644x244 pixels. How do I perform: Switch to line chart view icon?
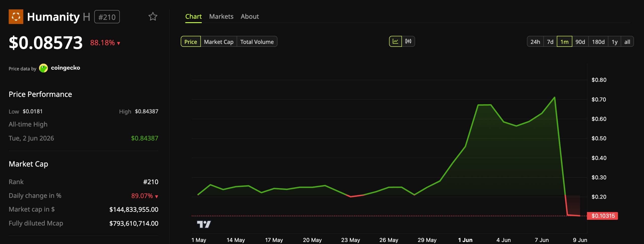pyautogui.click(x=395, y=42)
